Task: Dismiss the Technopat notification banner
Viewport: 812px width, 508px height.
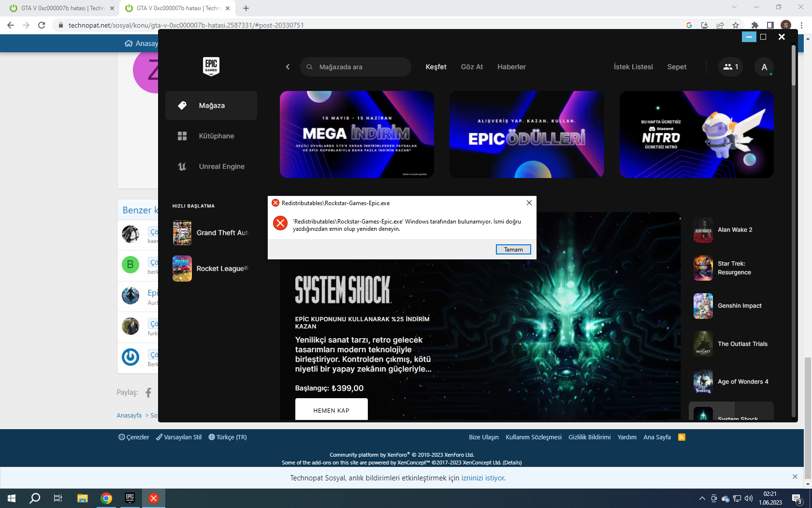Action: (795, 477)
